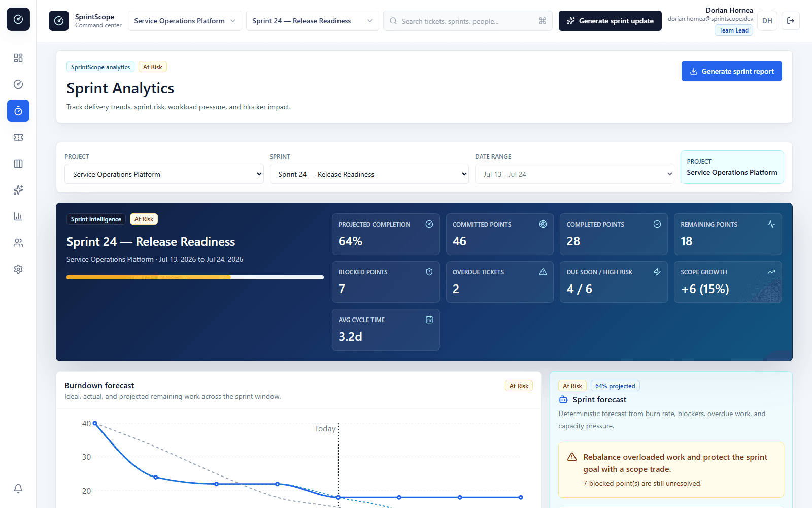
Task: Open the bar chart analytics sidebar icon
Action: coord(18,216)
